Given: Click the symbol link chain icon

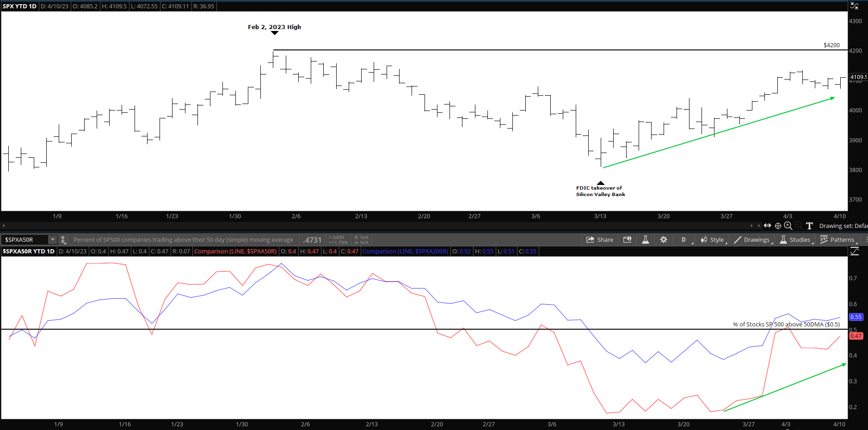Looking at the screenshot, I should (x=63, y=240).
